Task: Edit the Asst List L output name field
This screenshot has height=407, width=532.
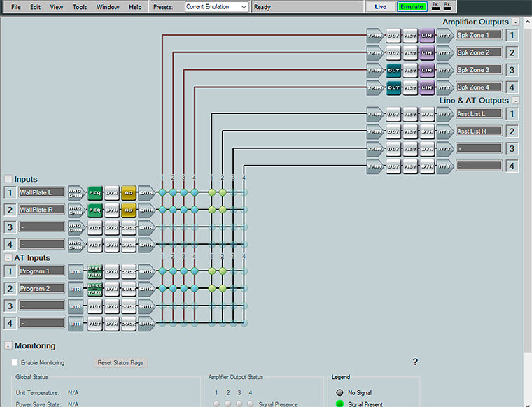Action: pos(479,113)
